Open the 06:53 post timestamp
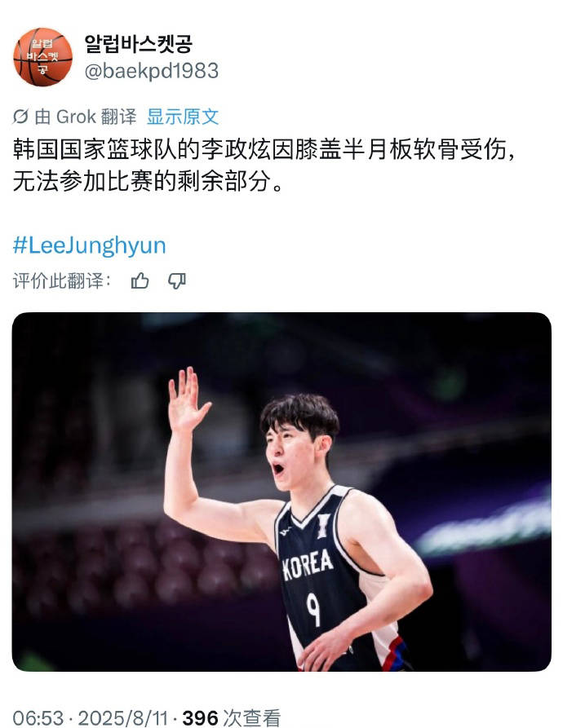This screenshot has height=728, width=563. click(38, 717)
